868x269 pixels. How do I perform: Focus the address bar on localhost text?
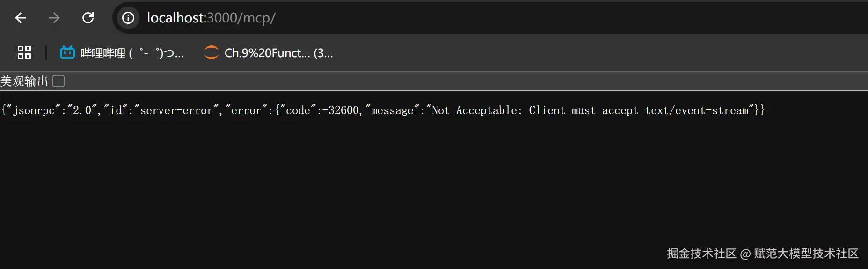point(175,18)
